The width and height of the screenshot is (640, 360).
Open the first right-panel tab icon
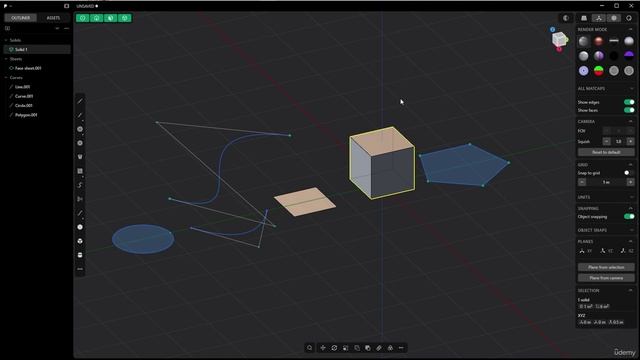point(584,18)
